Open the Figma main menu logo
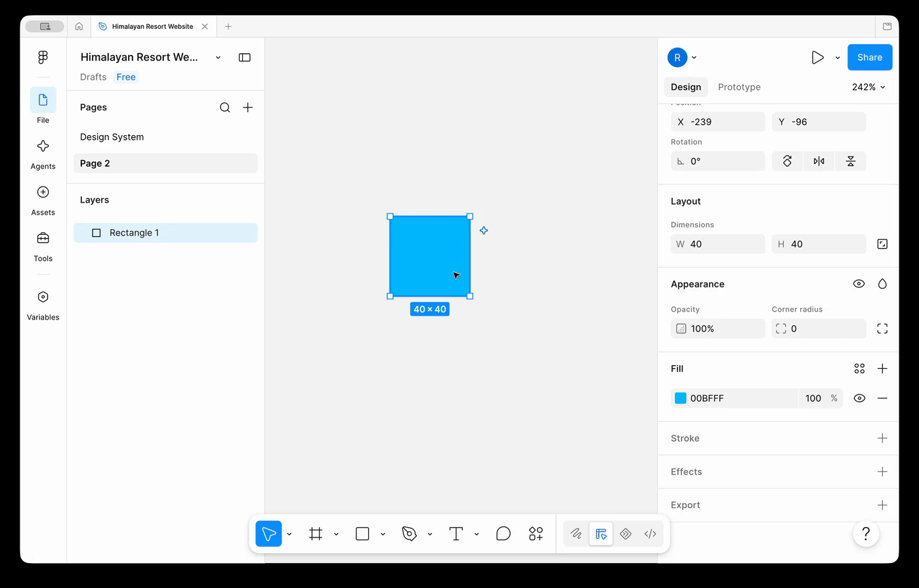 [43, 57]
